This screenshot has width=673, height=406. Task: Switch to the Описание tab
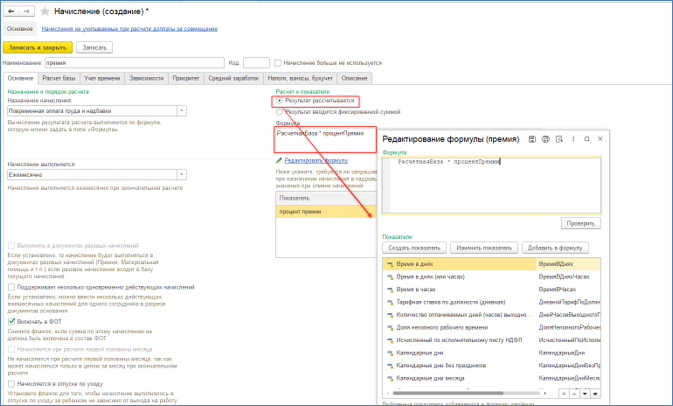tap(355, 78)
